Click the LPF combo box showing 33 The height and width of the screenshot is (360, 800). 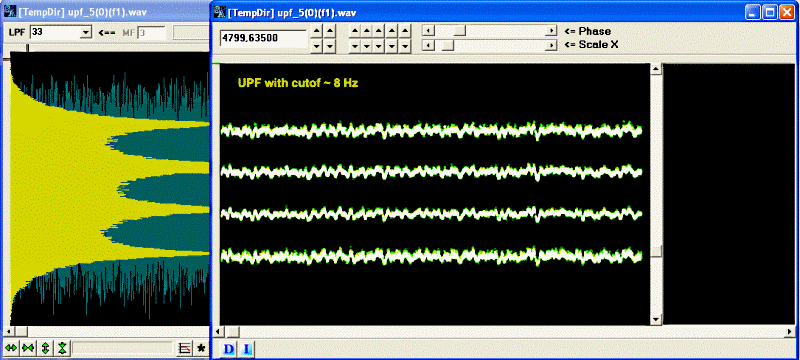coord(60,33)
